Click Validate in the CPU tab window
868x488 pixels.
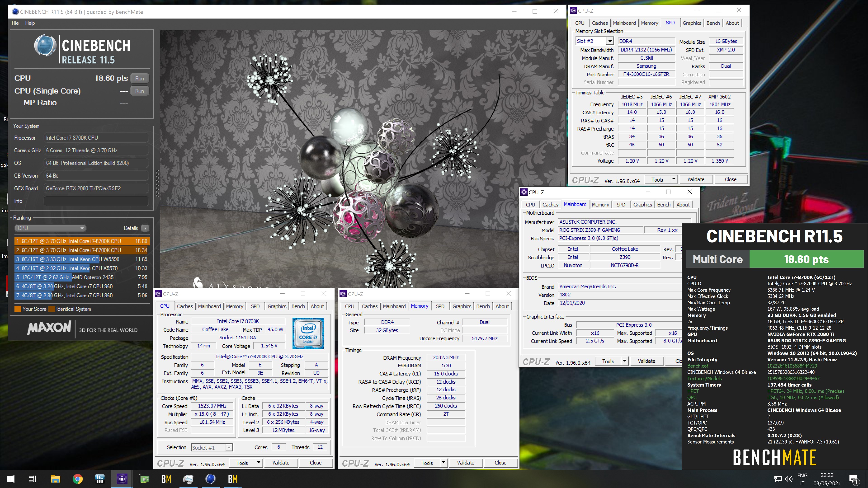pyautogui.click(x=281, y=463)
